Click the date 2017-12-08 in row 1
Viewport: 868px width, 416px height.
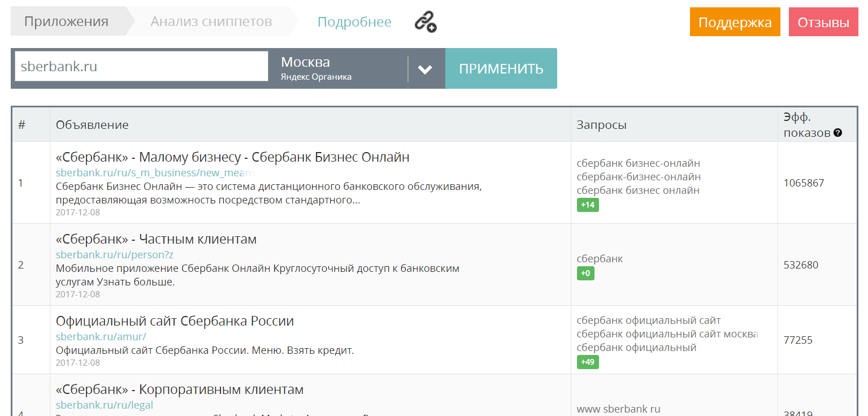[x=78, y=213]
